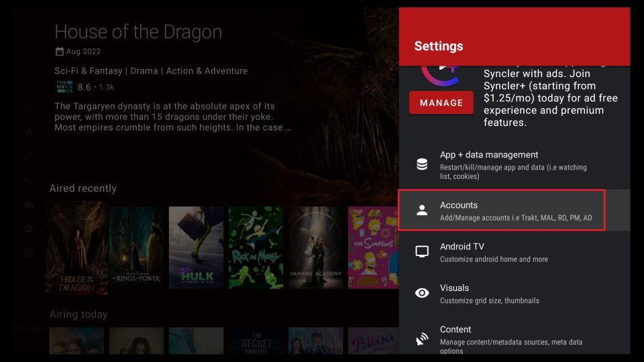Image resolution: width=644 pixels, height=362 pixels.
Task: Click the Syncler+ ad free promotion text
Action: coord(550,98)
